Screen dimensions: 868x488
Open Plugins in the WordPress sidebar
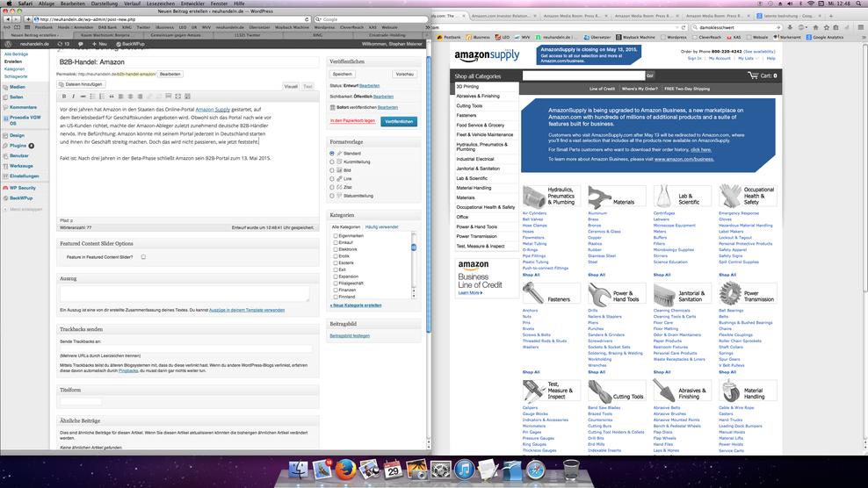[18, 146]
